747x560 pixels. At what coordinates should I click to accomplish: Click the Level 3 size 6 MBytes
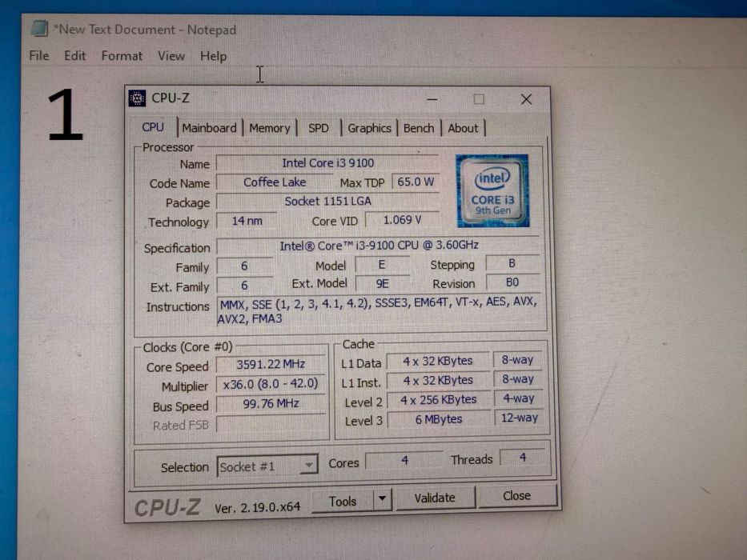click(438, 419)
